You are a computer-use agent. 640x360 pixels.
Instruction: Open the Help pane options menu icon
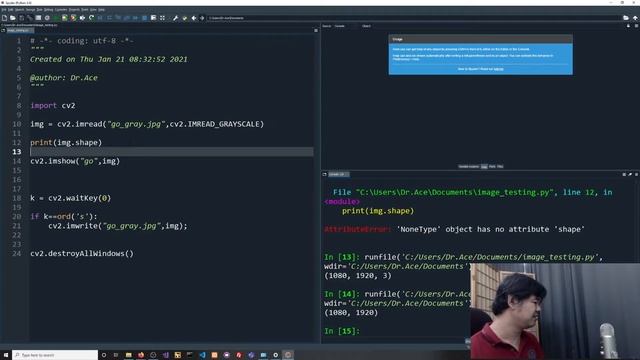pyautogui.click(x=636, y=26)
